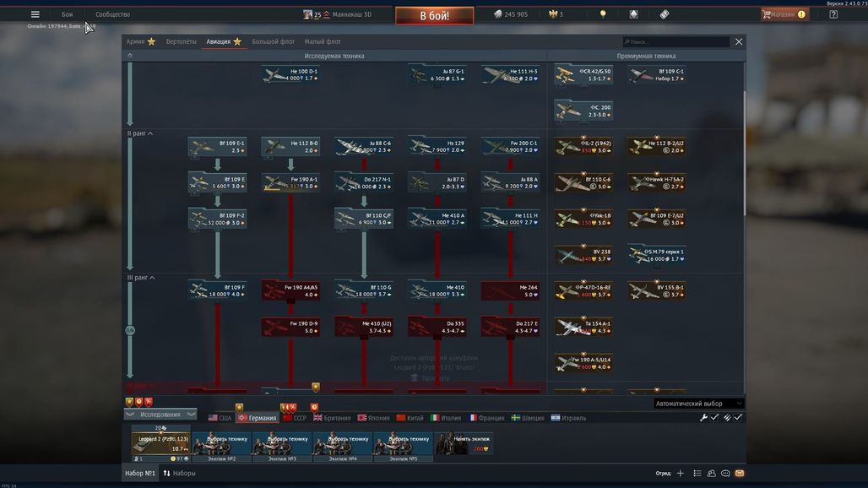Select the Do 335 aircraft group
This screenshot has width=868, height=488.
437,327
